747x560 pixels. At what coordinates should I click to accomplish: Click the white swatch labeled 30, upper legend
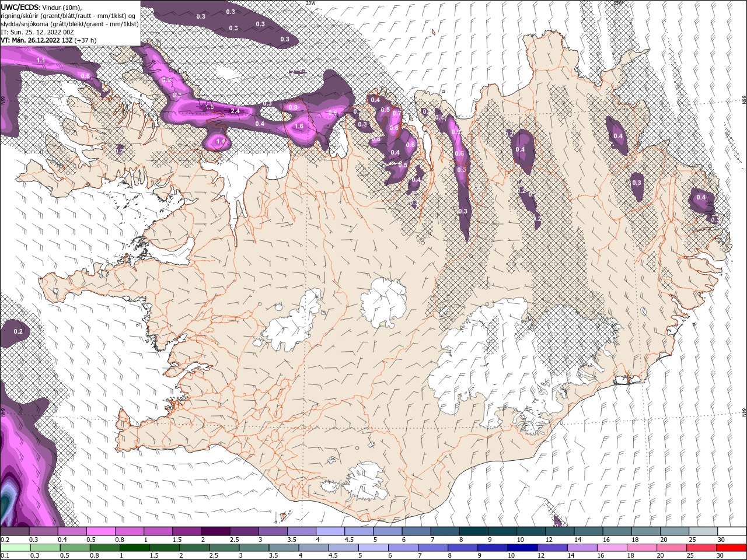[731, 531]
